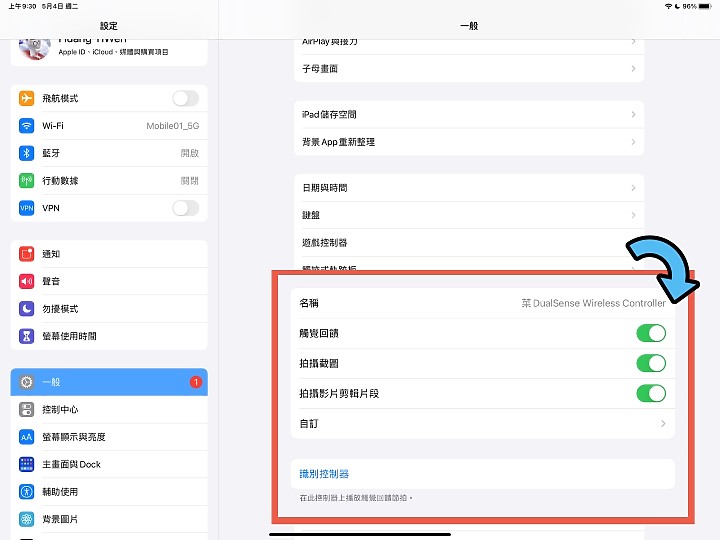The width and height of the screenshot is (720, 540).
Task: Tap the Do Not Disturb moon icon
Action: [27, 309]
